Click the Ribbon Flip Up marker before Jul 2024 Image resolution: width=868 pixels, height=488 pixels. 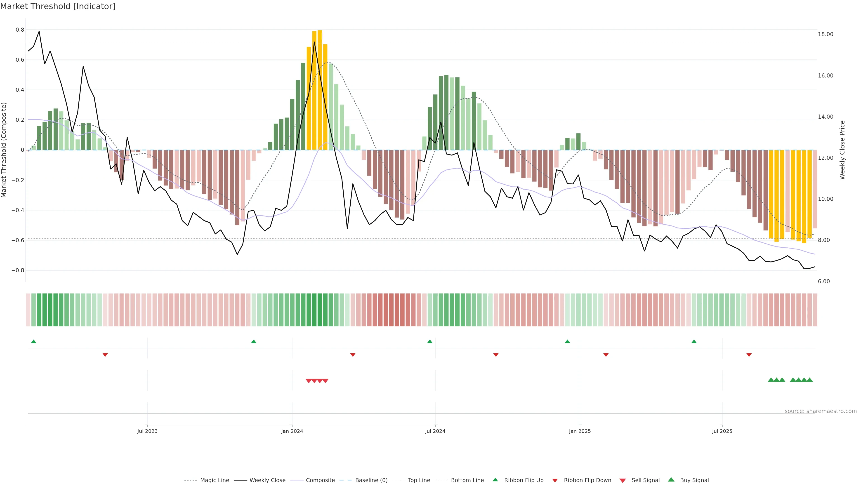coord(430,342)
